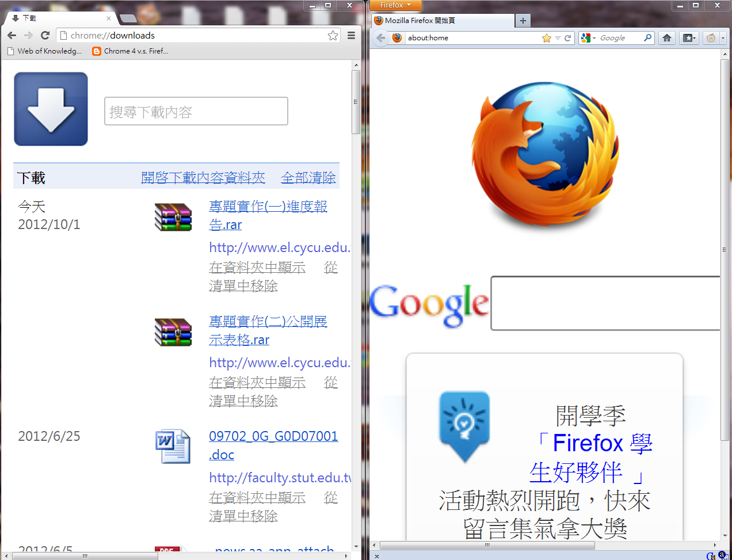Click Chrome scroll up arrow

[x=356, y=64]
